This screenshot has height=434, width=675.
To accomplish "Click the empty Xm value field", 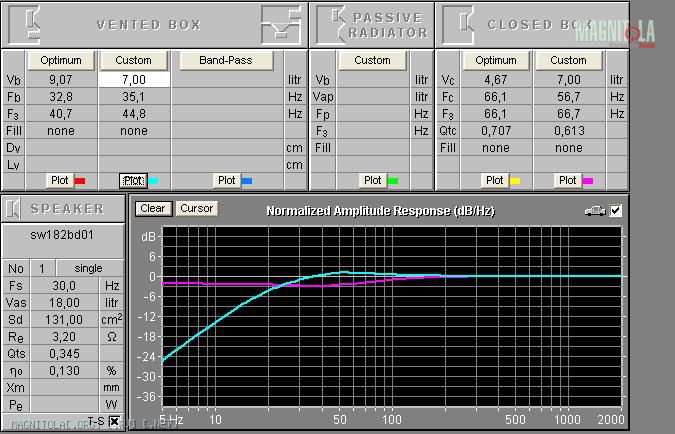I will coord(64,388).
